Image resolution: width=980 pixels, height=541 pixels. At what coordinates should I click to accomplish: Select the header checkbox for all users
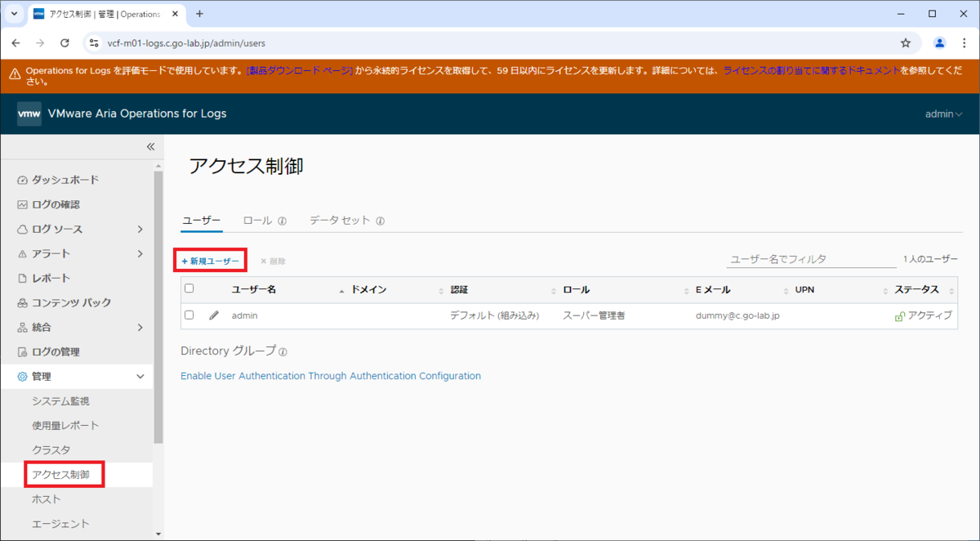pos(189,288)
